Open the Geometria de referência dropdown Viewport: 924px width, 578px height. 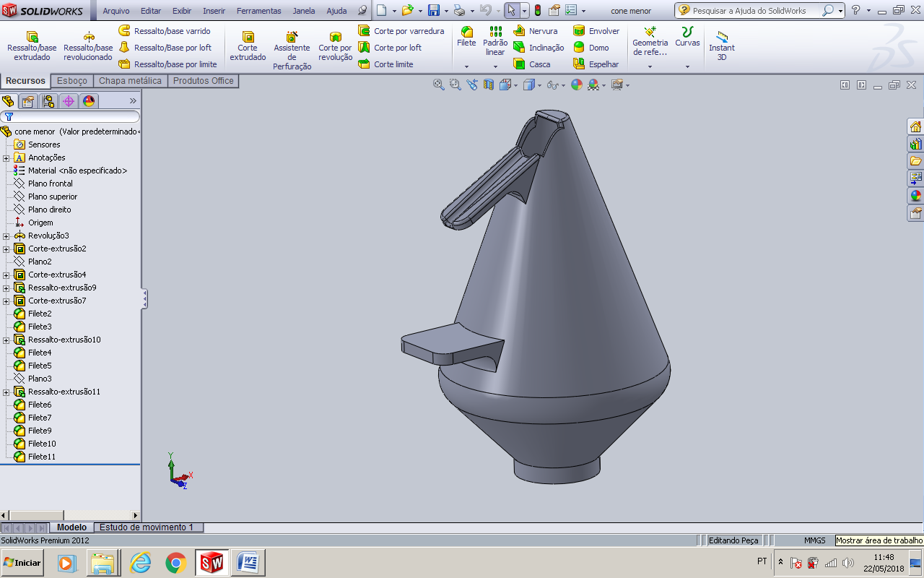(650, 66)
